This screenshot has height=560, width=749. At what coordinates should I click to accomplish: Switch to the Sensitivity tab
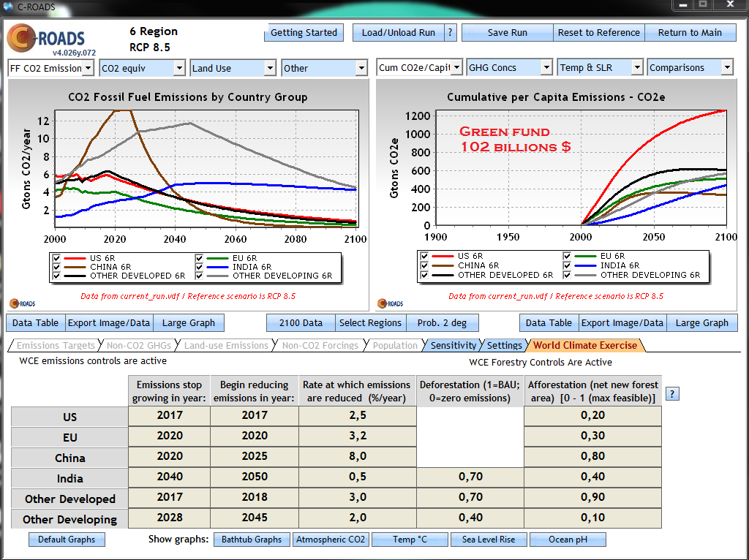coord(453,345)
